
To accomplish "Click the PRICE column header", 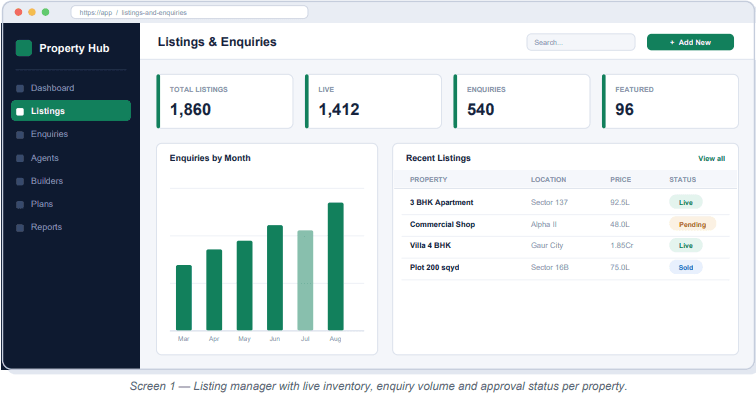I will [x=621, y=180].
